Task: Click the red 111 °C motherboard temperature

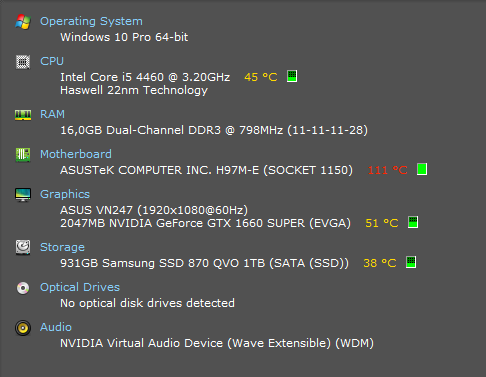Action: coord(388,170)
